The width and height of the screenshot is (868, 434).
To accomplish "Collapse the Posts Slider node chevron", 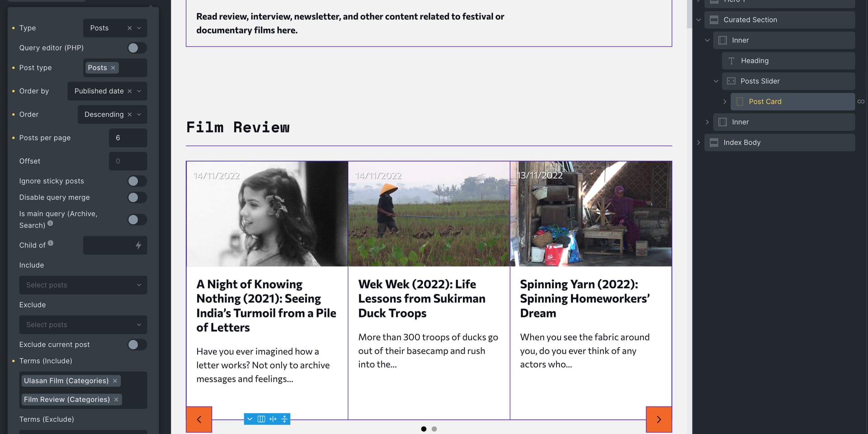I will coord(716,81).
